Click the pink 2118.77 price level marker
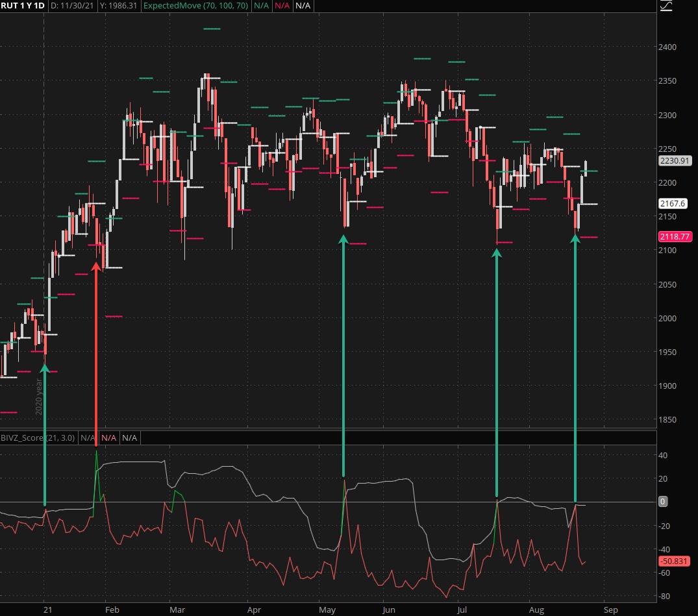 675,237
